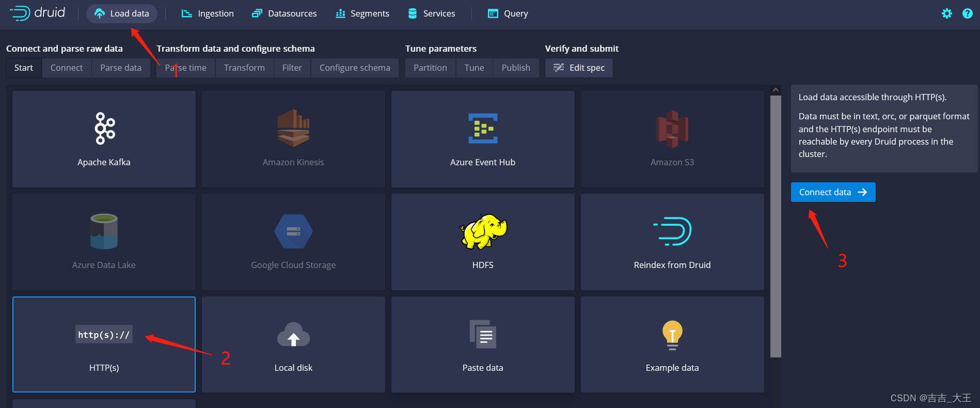Select the Start step tab
The image size is (980, 408).
point(24,68)
